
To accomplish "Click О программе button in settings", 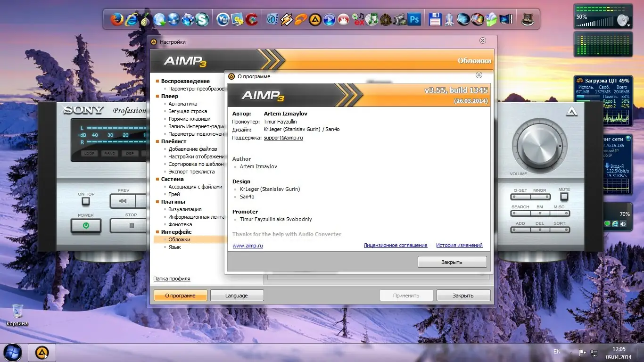I will (x=180, y=296).
